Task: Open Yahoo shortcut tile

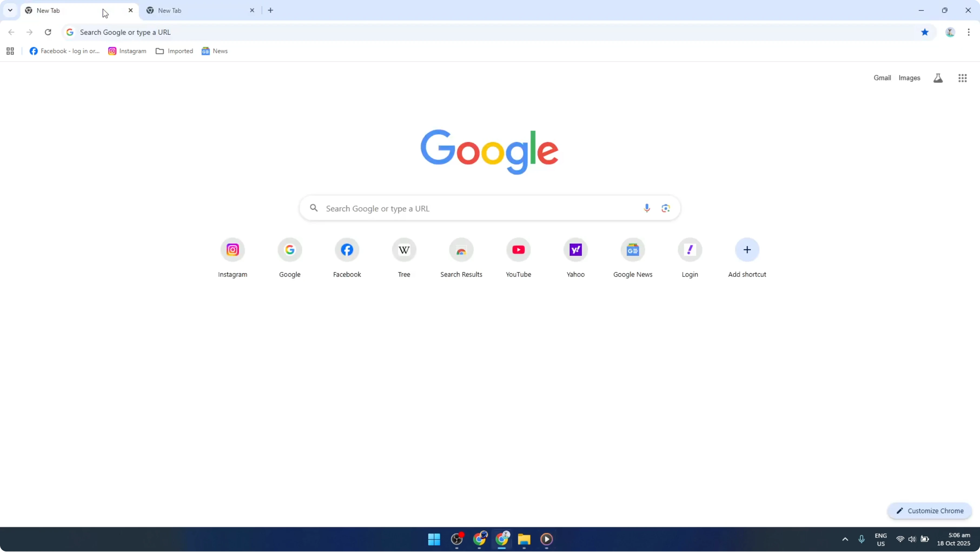Action: [576, 258]
